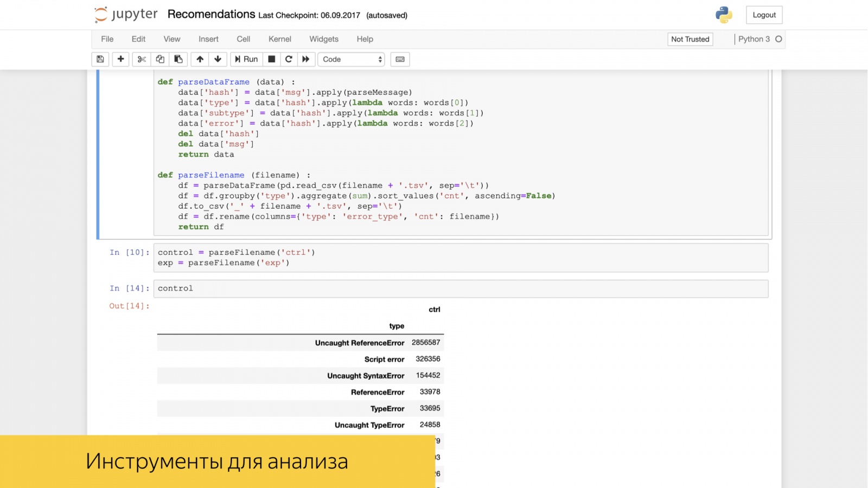This screenshot has height=488, width=868.
Task: Paste cells below icon
Action: click(x=178, y=59)
